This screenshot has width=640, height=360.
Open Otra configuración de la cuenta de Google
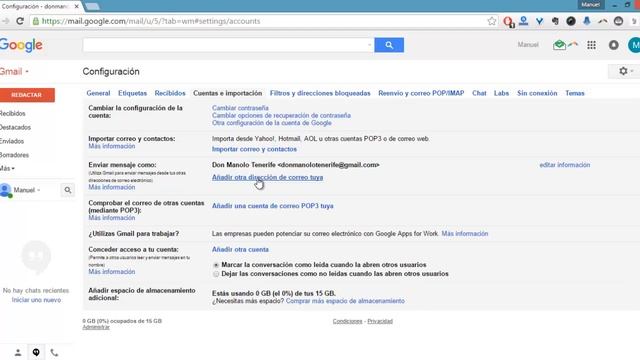point(271,123)
